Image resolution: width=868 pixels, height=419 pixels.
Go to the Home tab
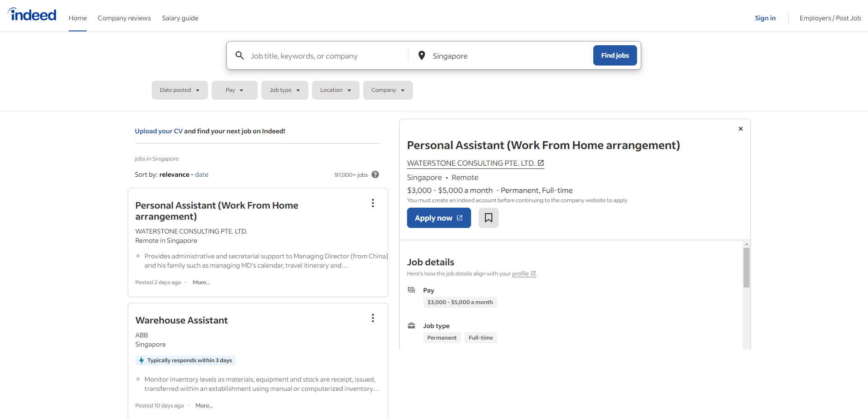pyautogui.click(x=77, y=18)
